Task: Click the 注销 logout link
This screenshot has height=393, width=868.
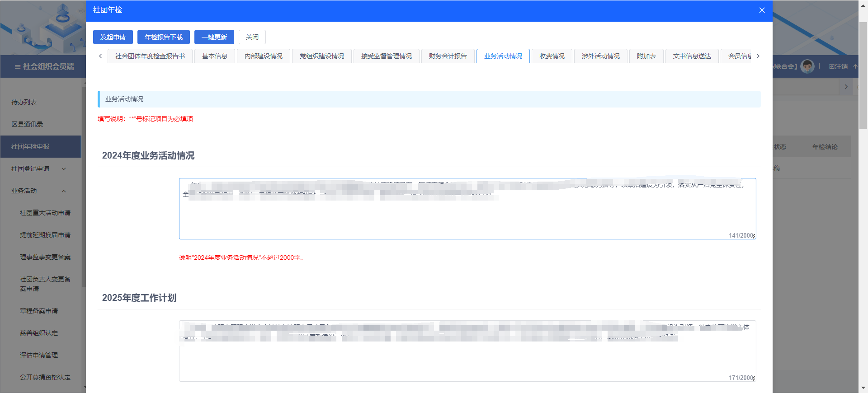Action: tap(838, 66)
